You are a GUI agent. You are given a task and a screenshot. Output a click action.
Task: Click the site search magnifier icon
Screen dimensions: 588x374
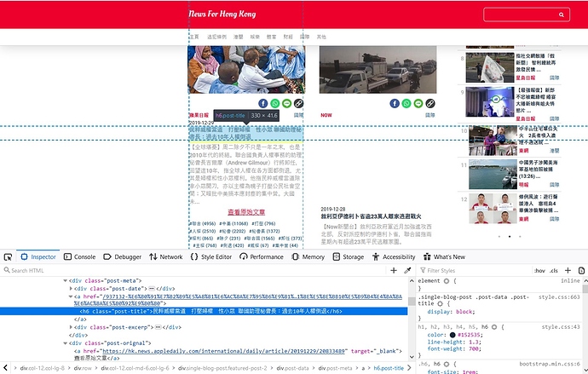click(562, 14)
